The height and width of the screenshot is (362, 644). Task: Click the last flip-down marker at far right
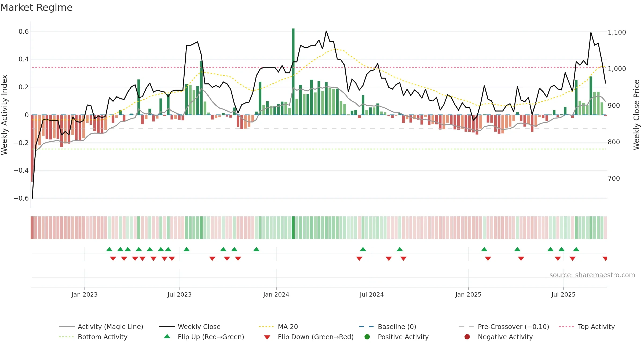point(605,258)
